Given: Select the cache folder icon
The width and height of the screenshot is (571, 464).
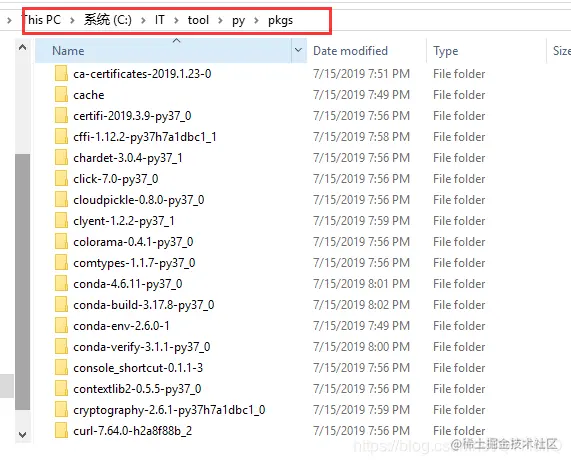Looking at the screenshot, I should [61, 95].
